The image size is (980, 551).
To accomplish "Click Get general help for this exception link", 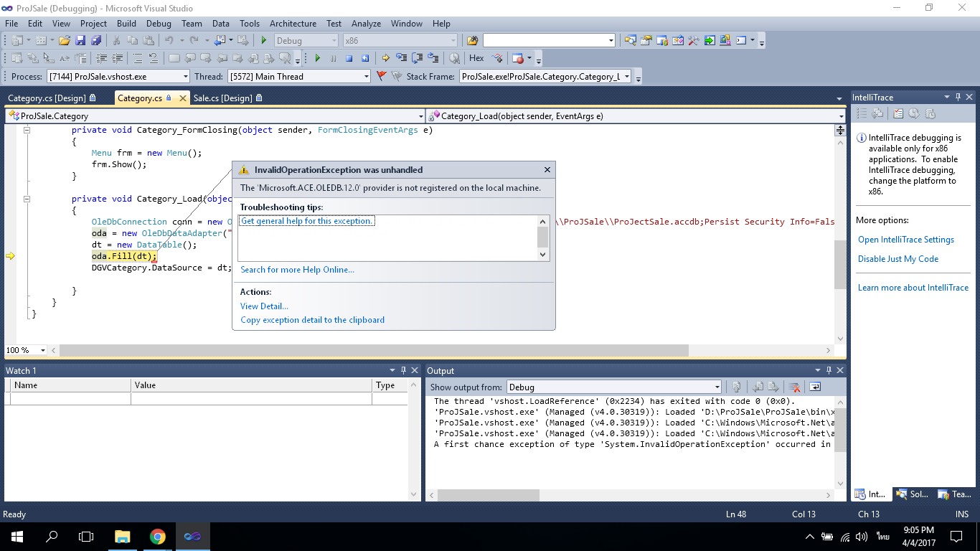I will (x=306, y=221).
